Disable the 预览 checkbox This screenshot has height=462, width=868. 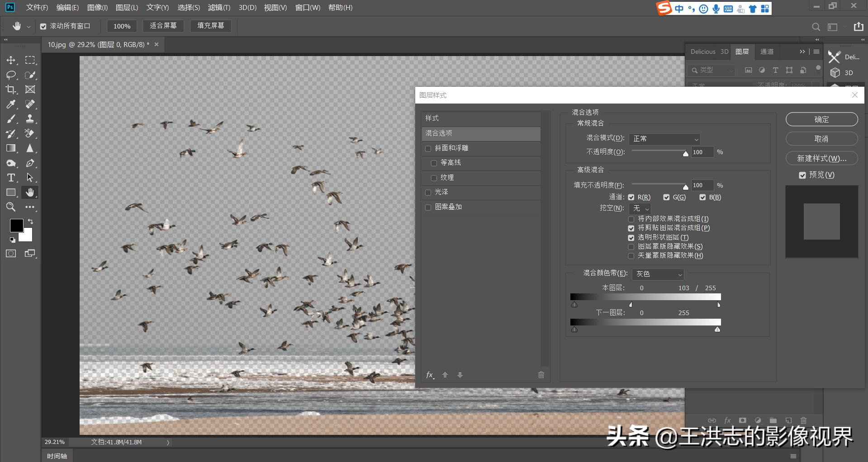[803, 175]
